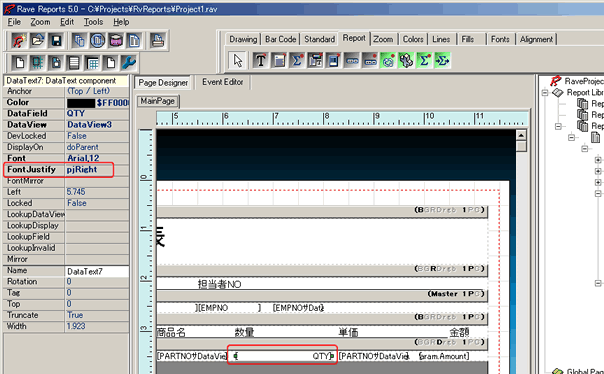
Task: Click the New Global Page circled-page icon
Action: (97, 40)
